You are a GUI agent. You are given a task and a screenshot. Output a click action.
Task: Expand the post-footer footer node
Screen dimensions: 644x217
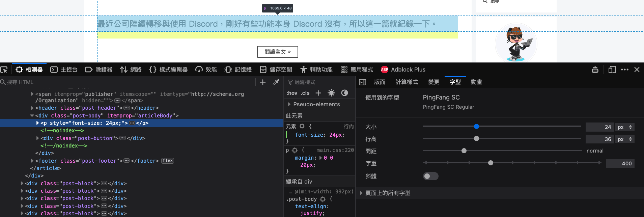pos(32,161)
